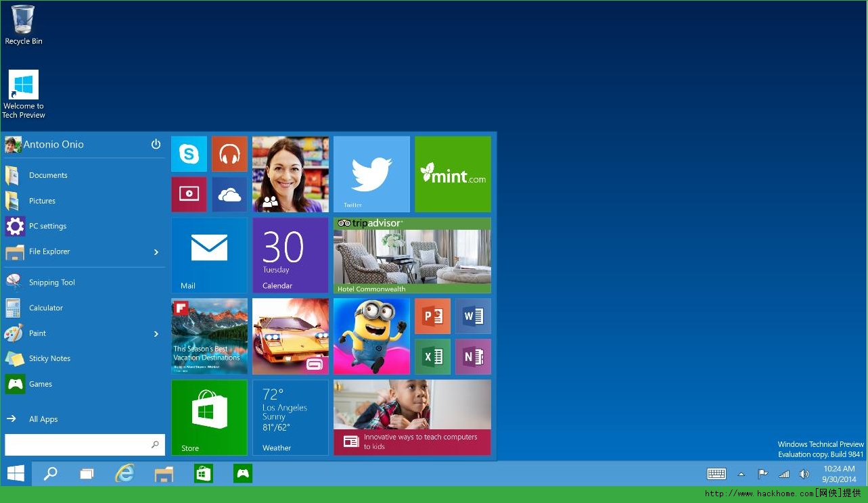Click the magnifier icon in search box
The width and height of the screenshot is (868, 503).
(155, 444)
